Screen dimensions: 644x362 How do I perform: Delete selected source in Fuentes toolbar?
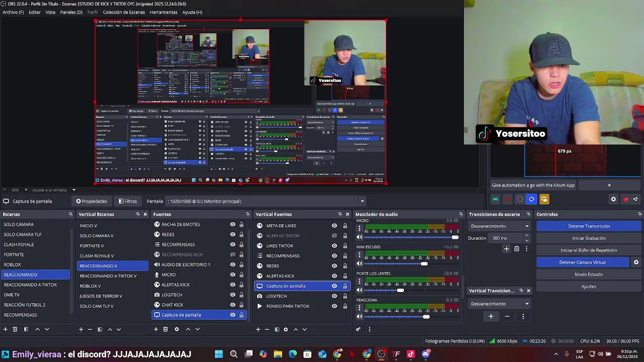(166, 329)
